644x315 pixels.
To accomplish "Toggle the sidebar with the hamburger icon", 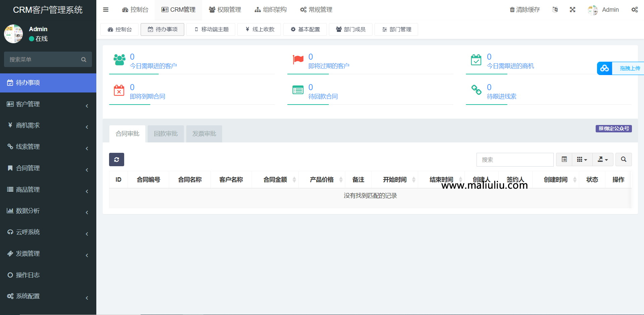I will 106,10.
